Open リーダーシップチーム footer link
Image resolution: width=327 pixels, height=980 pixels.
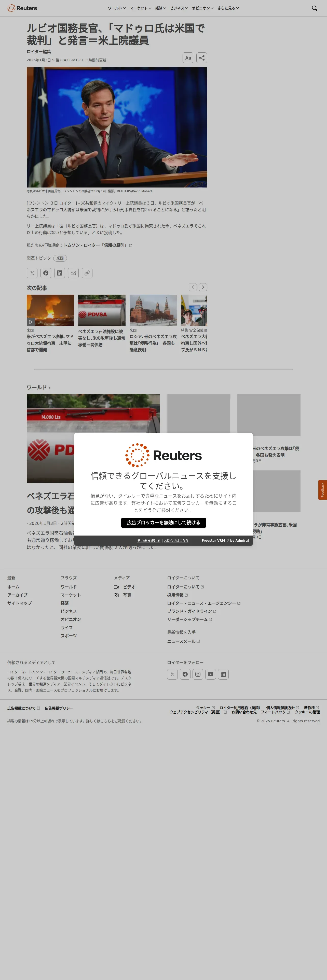click(x=189, y=619)
